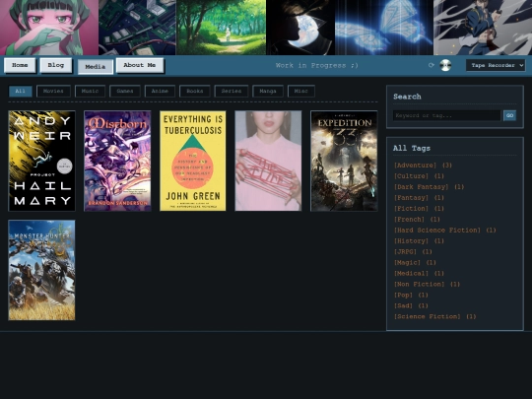This screenshot has height=399, width=532.
Task: Click the spinning CD disc icon
Action: pos(445,65)
